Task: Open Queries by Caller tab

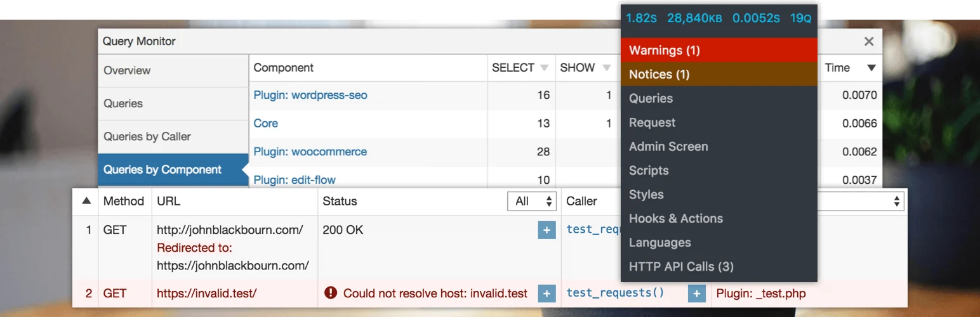Action: [173, 136]
